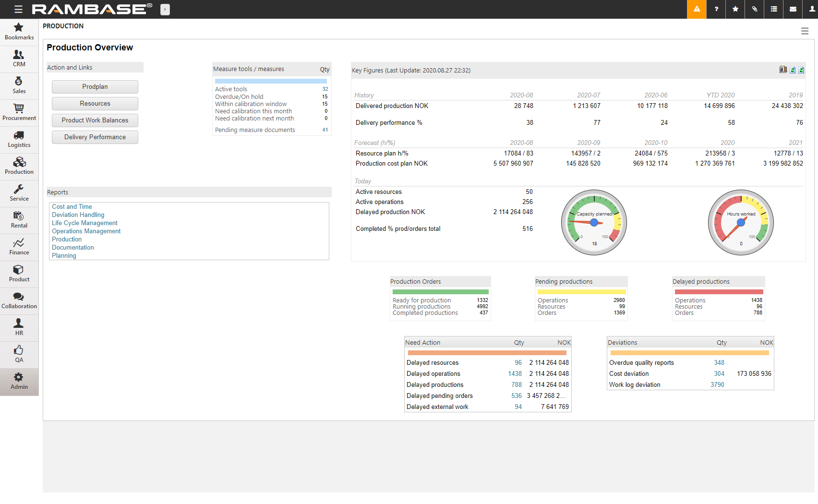Click the Capacity planned gauge
818x504 pixels.
pyautogui.click(x=594, y=222)
